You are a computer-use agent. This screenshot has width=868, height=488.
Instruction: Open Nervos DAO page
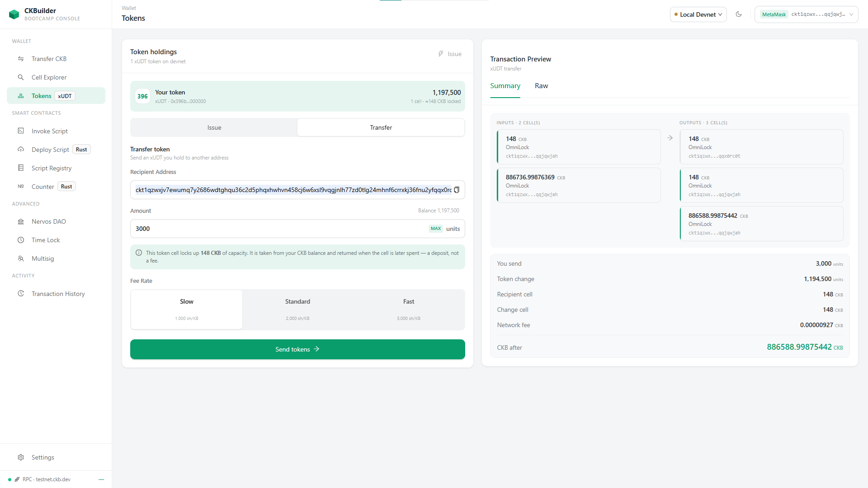point(56,221)
